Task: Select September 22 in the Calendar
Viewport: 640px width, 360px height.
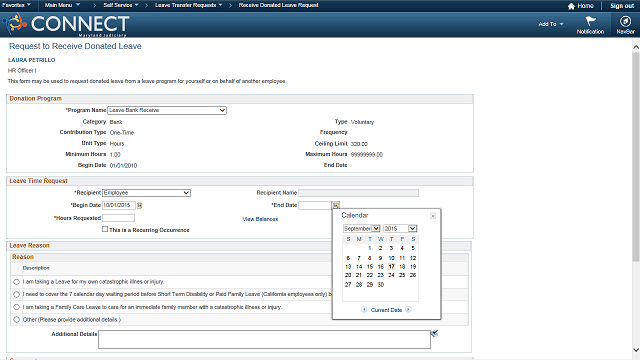Action: click(370, 275)
